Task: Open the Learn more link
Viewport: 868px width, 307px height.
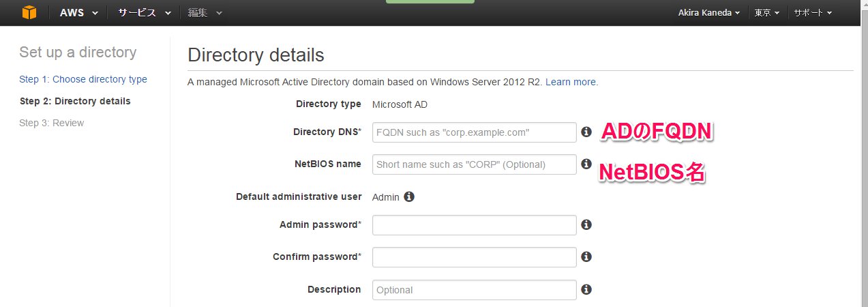Action: click(x=571, y=82)
